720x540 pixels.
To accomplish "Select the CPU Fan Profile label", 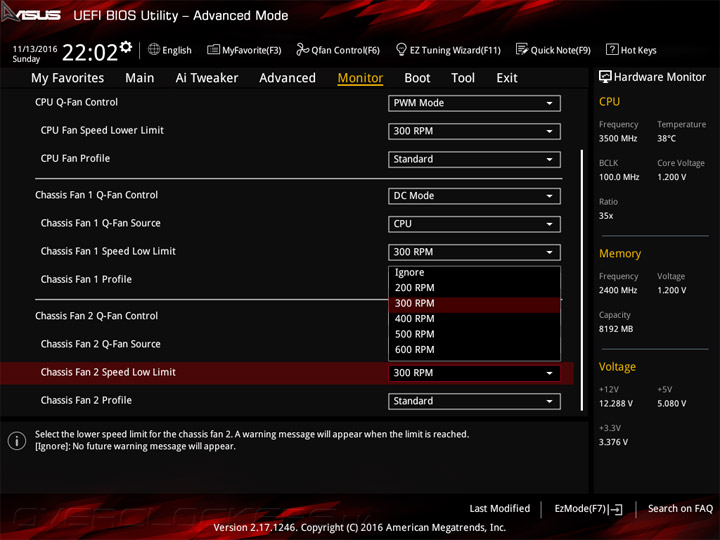I will point(75,158).
